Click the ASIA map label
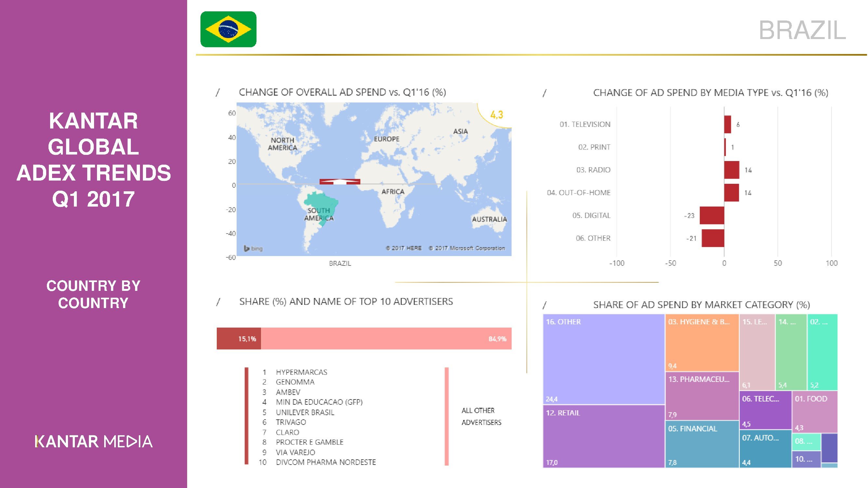This screenshot has width=868, height=488. [x=460, y=131]
